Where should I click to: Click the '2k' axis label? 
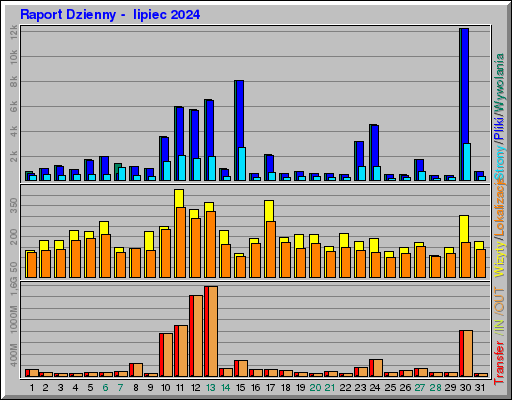[x=13, y=157]
